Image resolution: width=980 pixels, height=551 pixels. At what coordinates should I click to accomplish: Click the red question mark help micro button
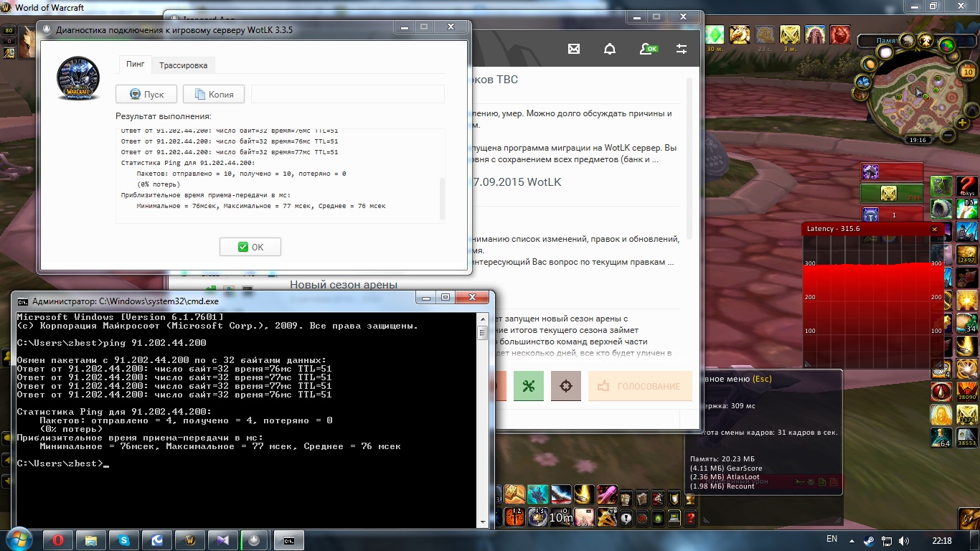[x=690, y=518]
